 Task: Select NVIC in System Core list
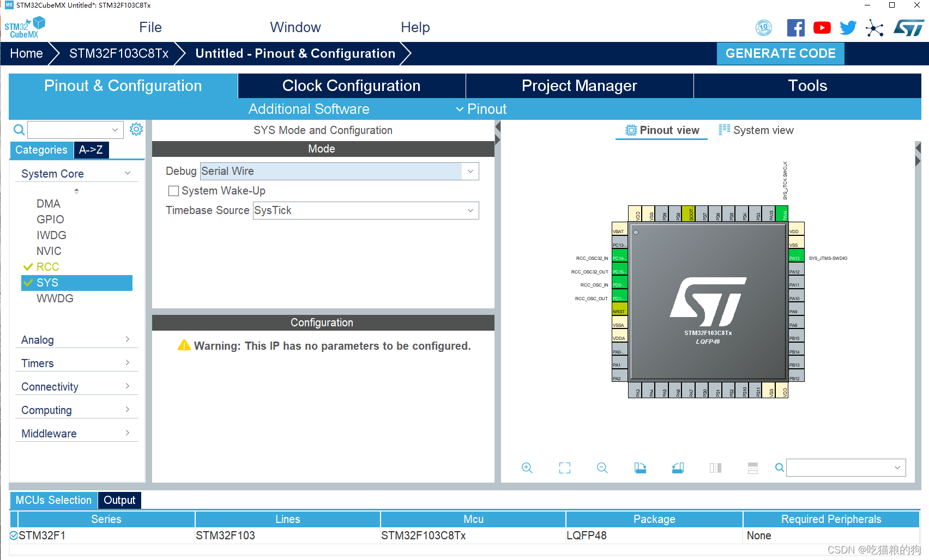click(49, 251)
